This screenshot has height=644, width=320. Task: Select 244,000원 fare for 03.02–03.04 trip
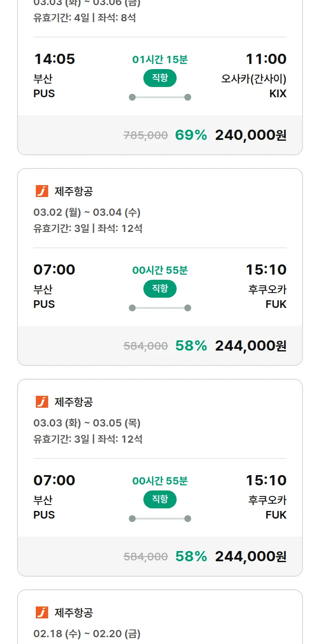pos(250,346)
